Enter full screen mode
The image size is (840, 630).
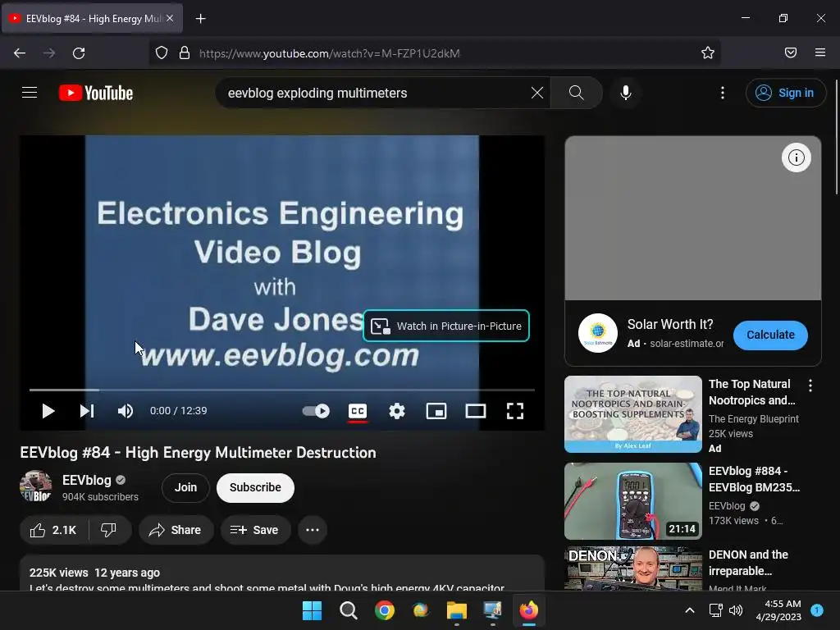click(515, 411)
